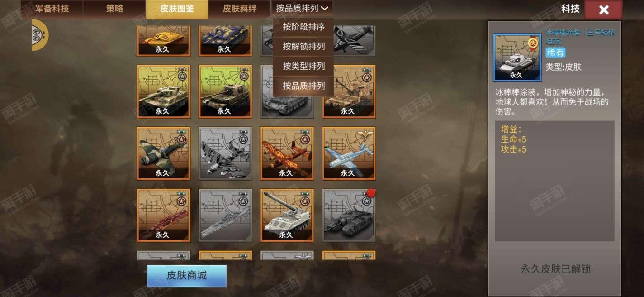Choose 按阶段排序 sort option
Viewport: 644px width, 297px height.
[x=303, y=27]
